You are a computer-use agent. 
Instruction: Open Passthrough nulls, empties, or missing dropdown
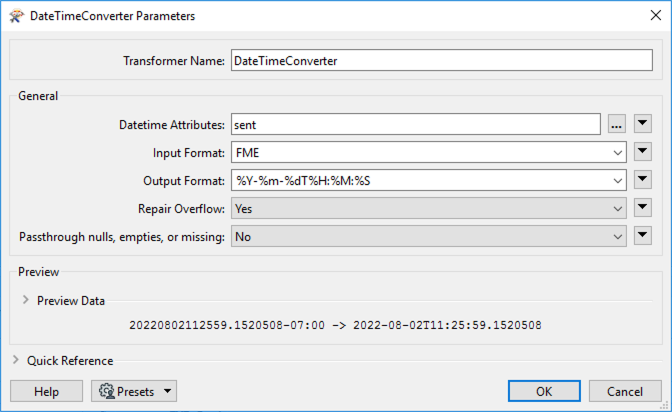[x=428, y=236]
